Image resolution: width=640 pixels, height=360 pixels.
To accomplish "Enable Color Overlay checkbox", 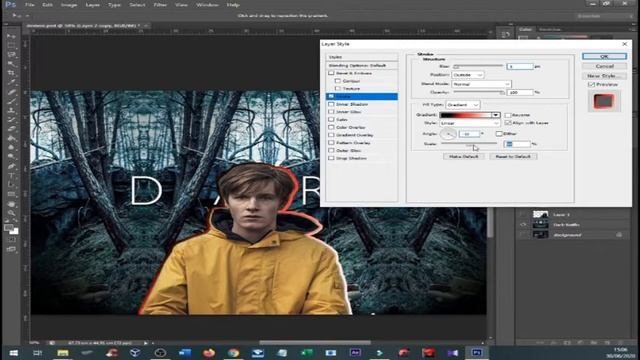I will [x=331, y=127].
